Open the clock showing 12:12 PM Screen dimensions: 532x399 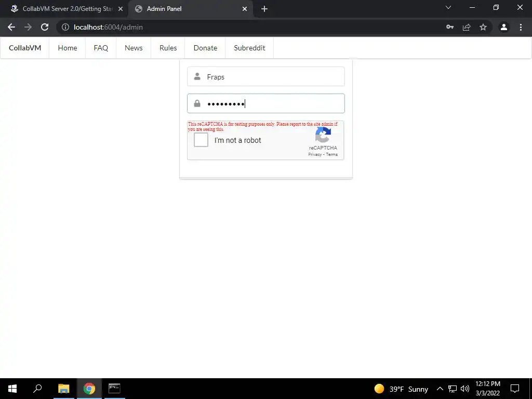[x=488, y=389]
